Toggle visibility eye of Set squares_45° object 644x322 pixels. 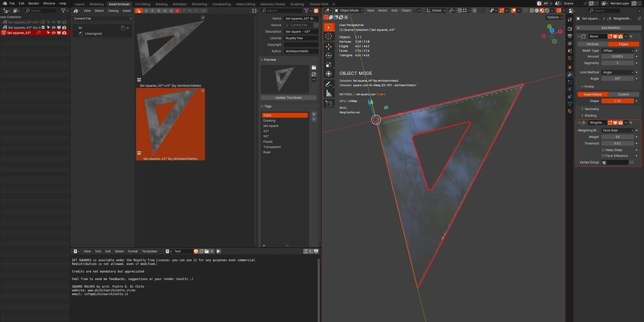click(53, 33)
